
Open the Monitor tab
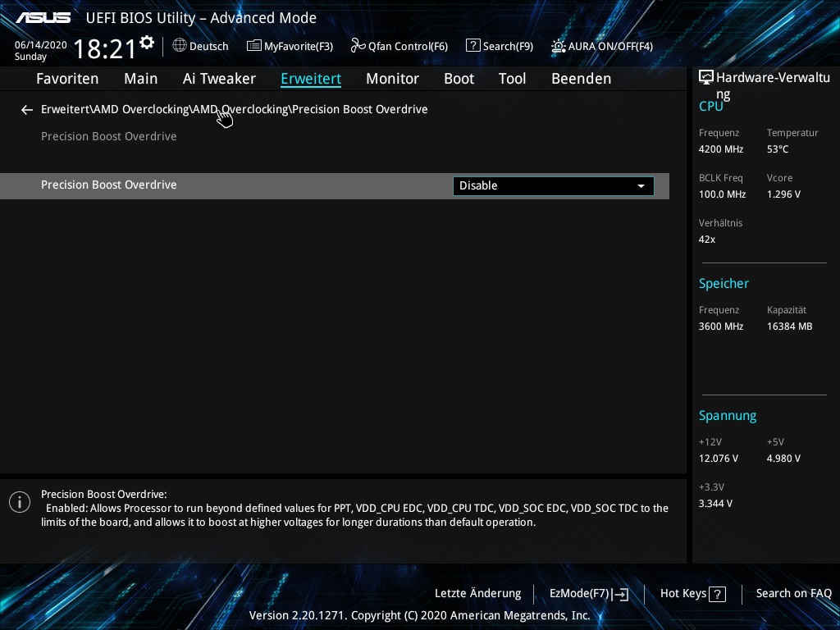coord(393,79)
